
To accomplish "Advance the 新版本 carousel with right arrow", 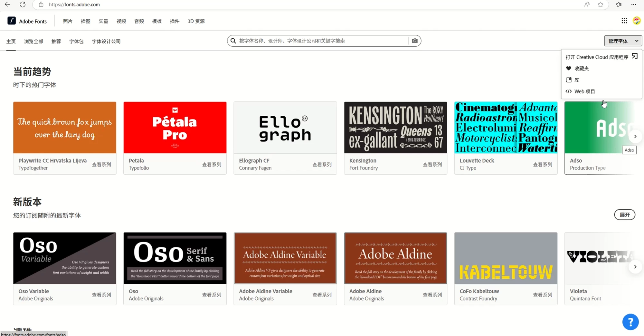I will (635, 267).
